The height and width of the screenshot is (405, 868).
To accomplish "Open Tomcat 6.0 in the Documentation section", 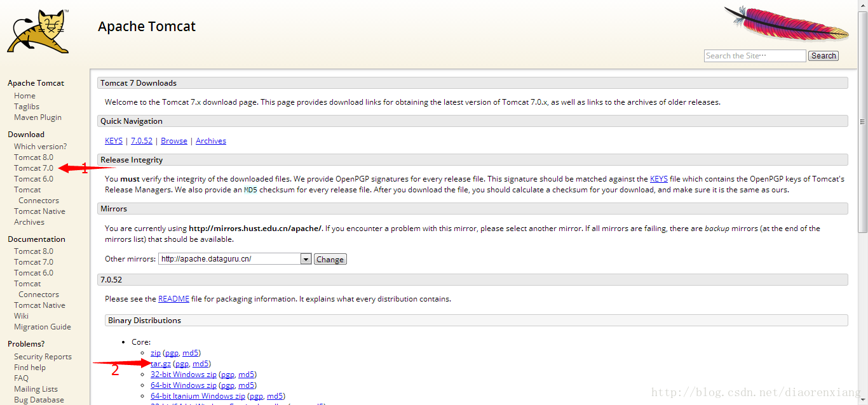I will point(34,273).
